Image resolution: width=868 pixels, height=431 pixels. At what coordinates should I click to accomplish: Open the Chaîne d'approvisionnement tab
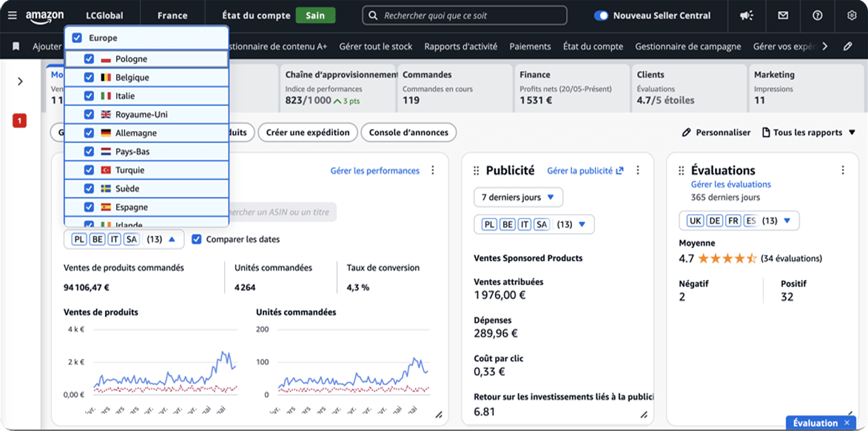(x=337, y=88)
